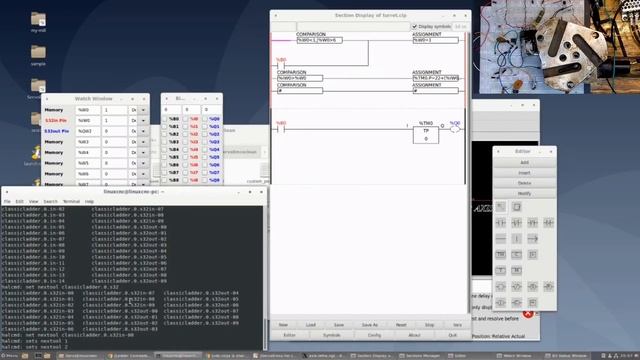The image size is (640, 360).
Task: Click the Insert button in Editor
Action: pyautogui.click(x=524, y=173)
